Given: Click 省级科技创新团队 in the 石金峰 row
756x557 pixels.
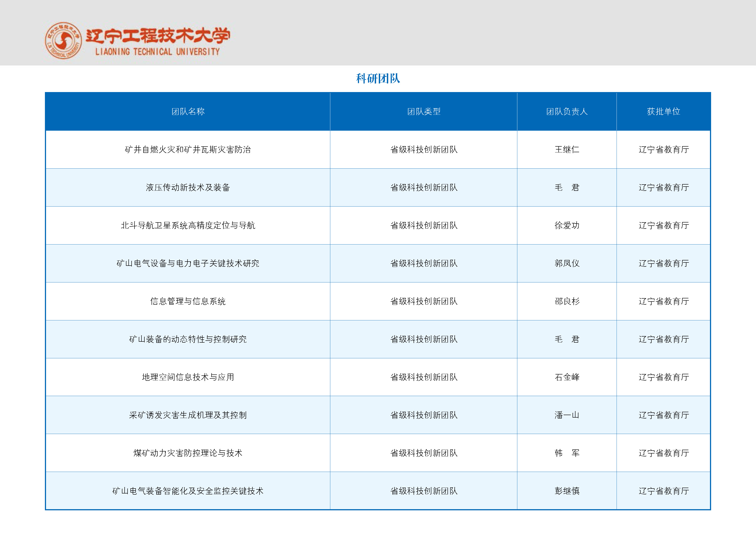Looking at the screenshot, I should [x=424, y=377].
